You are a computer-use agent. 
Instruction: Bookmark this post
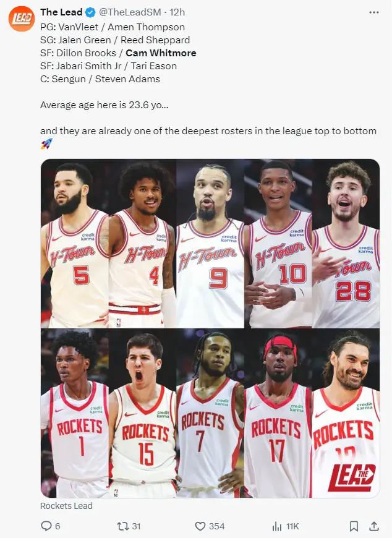pos(354,526)
